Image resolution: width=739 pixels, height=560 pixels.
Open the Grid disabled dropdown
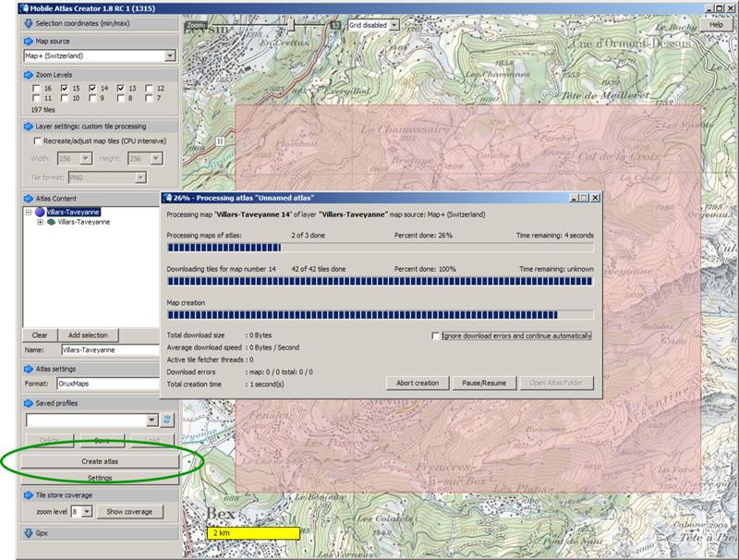(394, 25)
